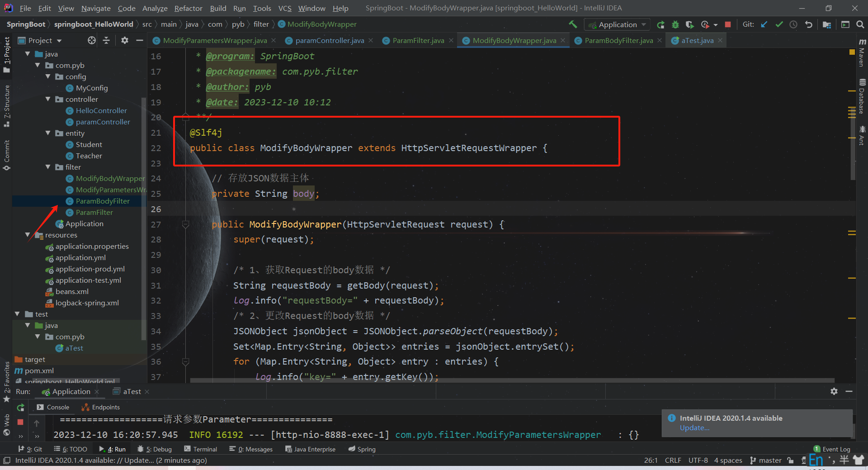The width and height of the screenshot is (868, 470).
Task: Close ModifyBodyWrapper.java tab
Action: point(563,40)
